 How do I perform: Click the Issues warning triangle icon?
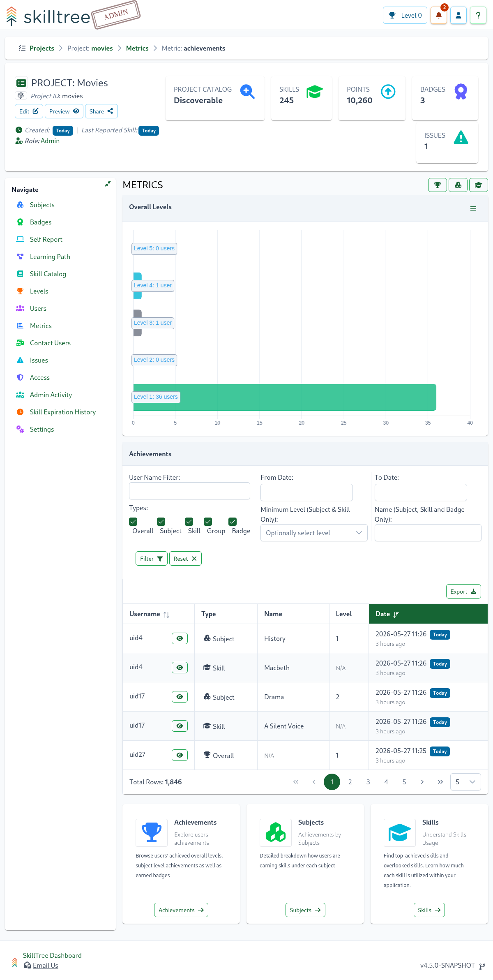[x=461, y=137]
